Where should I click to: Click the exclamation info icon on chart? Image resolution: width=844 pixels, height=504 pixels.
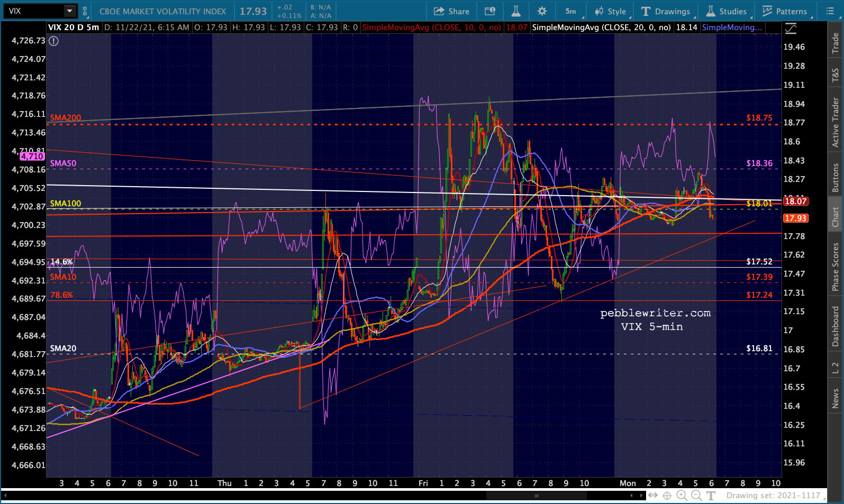pyautogui.click(x=54, y=41)
